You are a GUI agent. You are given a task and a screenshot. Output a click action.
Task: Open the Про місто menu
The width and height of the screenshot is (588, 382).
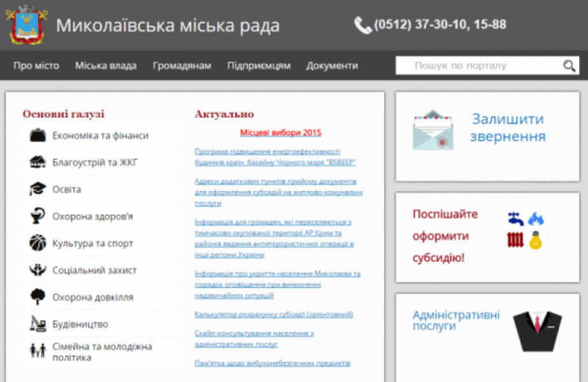pyautogui.click(x=36, y=66)
